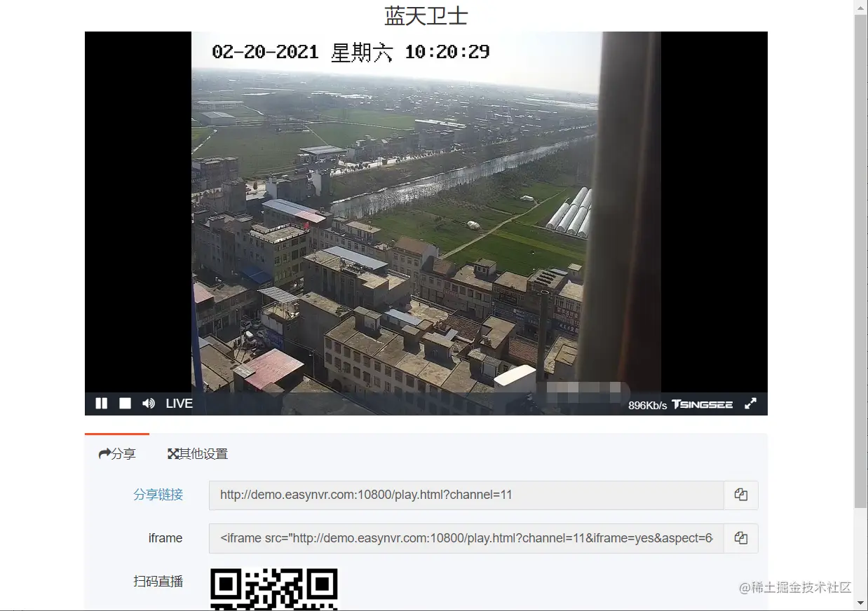Enter fullscreen mode on the player
Screen dimensions: 868x611
750,403
